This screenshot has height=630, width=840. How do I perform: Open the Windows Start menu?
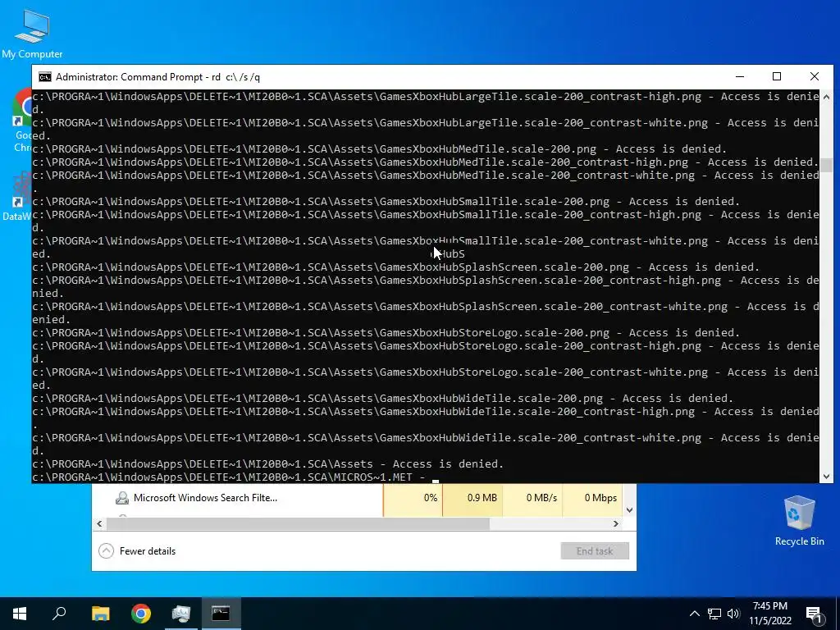[x=20, y=614]
